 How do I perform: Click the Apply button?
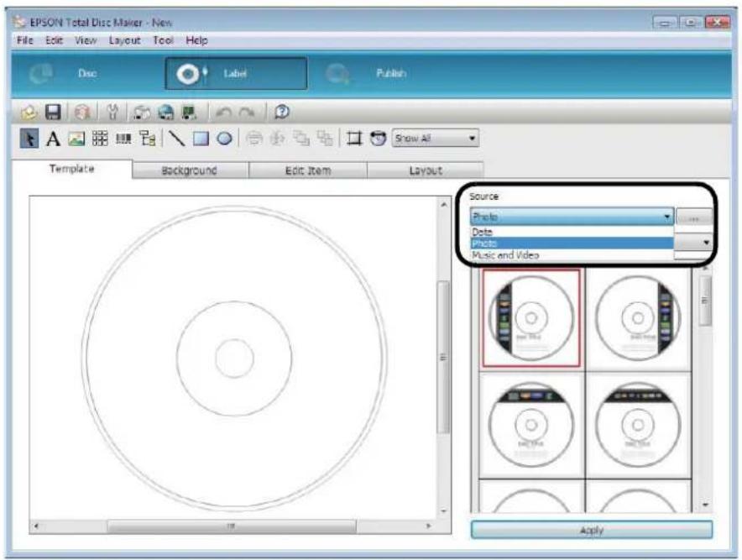click(592, 530)
